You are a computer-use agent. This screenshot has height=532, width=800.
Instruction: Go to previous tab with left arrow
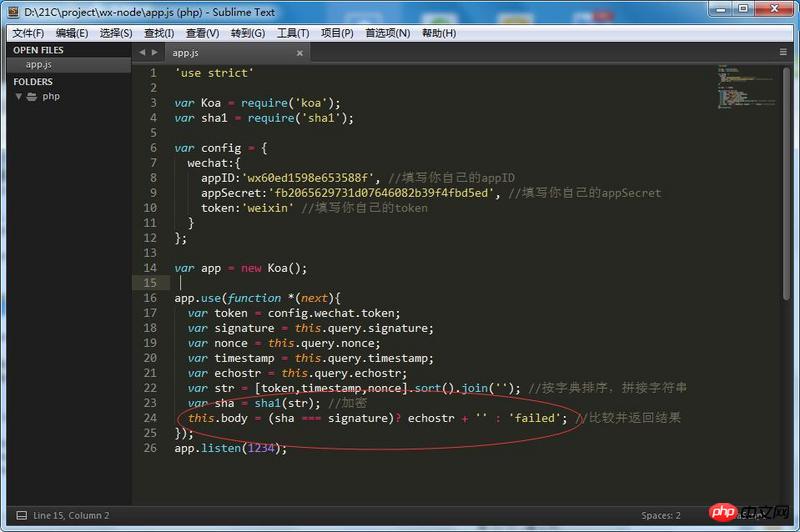(x=142, y=52)
